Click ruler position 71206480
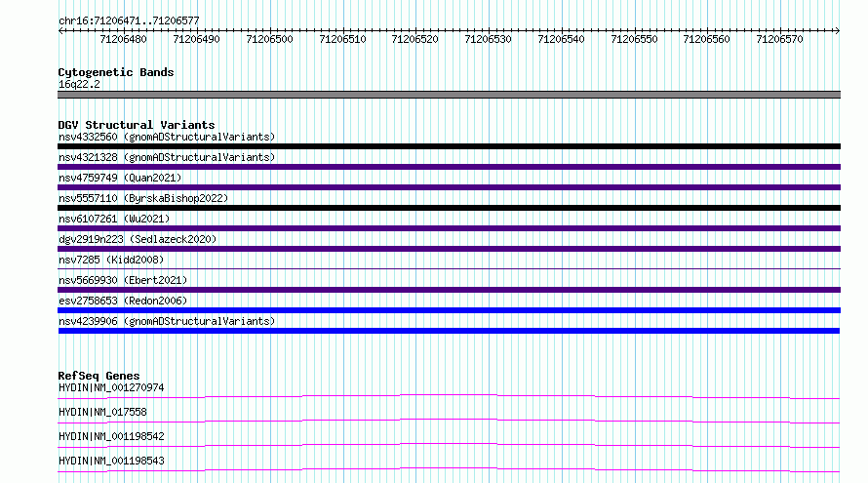 124,39
